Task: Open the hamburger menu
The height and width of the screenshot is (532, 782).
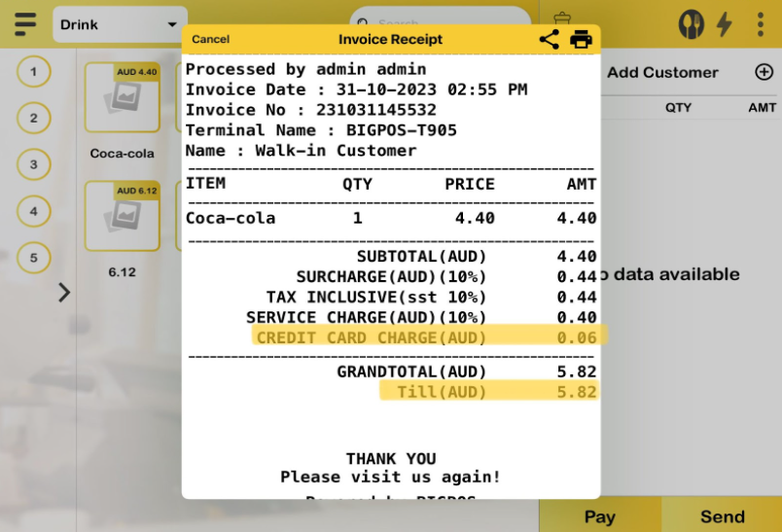Action: pyautogui.click(x=25, y=23)
